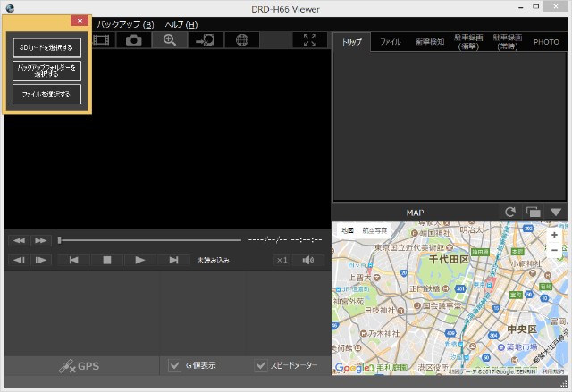This screenshot has height=392, width=572.
Task: Open the ヘルプ (H) menu
Action: (181, 24)
